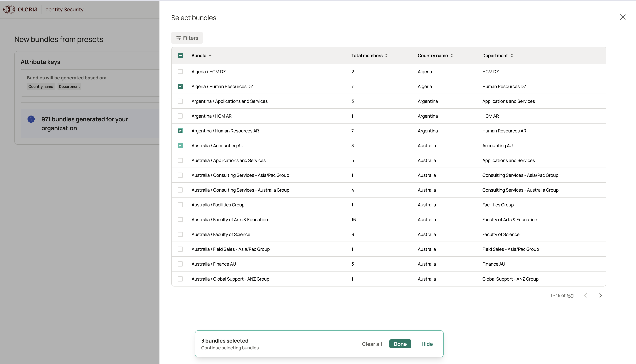Check Australia / Faculty of Science bundle
The width and height of the screenshot is (636, 364).
(x=180, y=234)
